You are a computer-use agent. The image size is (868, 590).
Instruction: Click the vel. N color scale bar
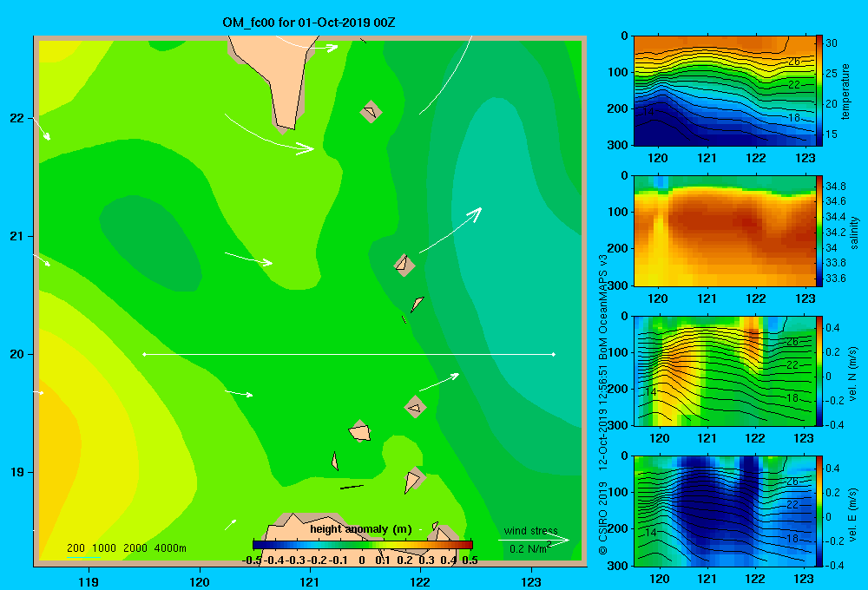pos(819,370)
